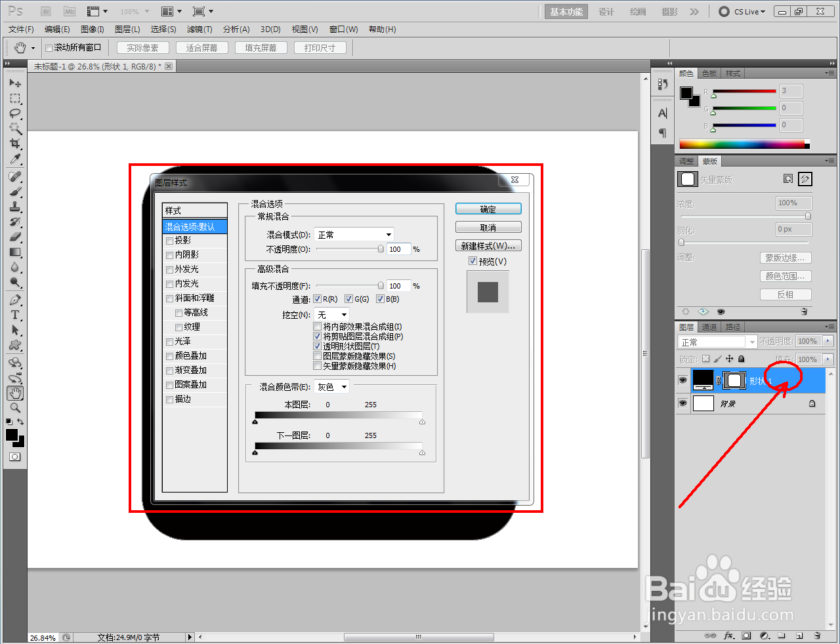Switch to the 调整 adjustments tab

686,161
